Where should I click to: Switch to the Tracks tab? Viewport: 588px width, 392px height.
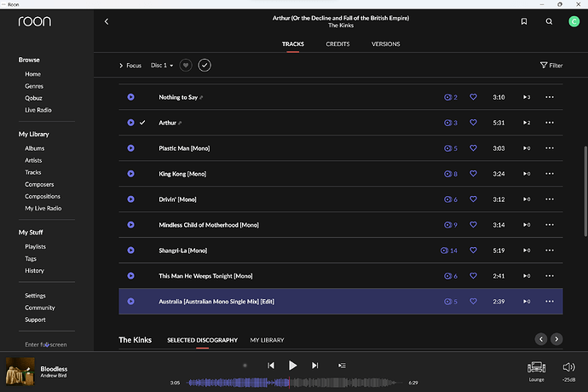pos(293,44)
